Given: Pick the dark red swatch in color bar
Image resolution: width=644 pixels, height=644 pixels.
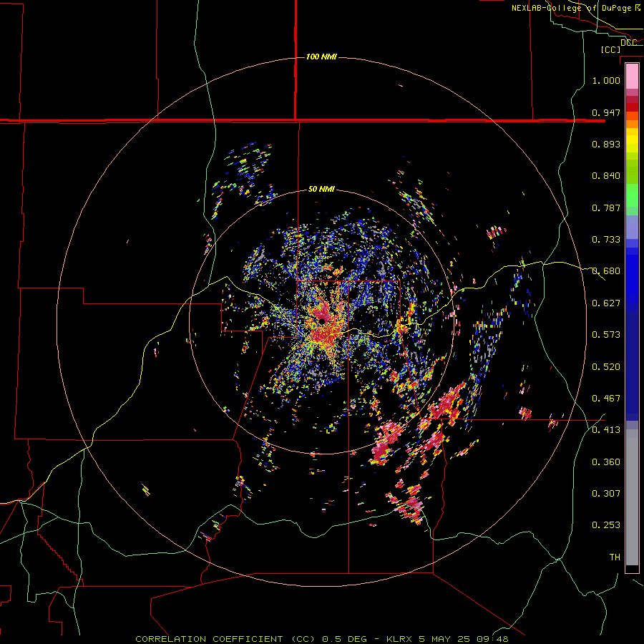Looking at the screenshot, I should (x=632, y=107).
